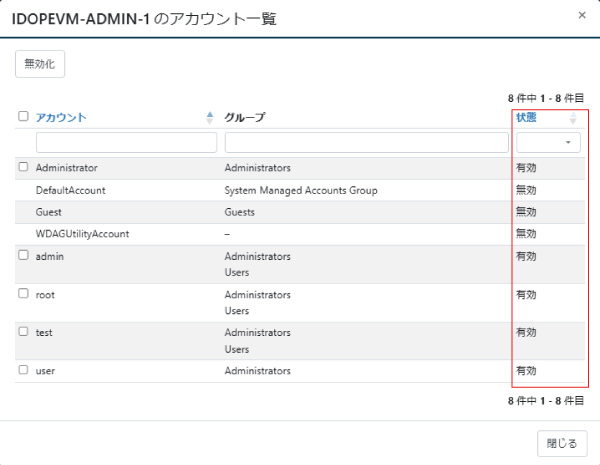
Task: Click the 状態 column sort arrows icon
Action: coord(573,118)
